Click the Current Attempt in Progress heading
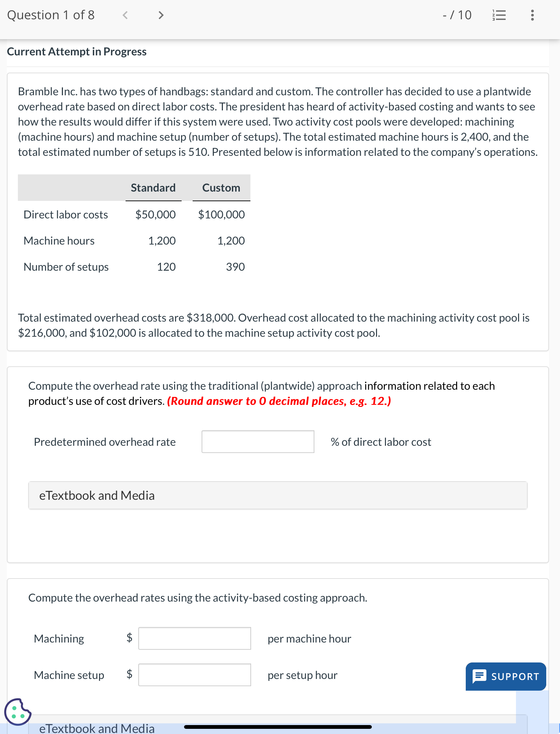This screenshot has height=734, width=560. click(x=77, y=52)
